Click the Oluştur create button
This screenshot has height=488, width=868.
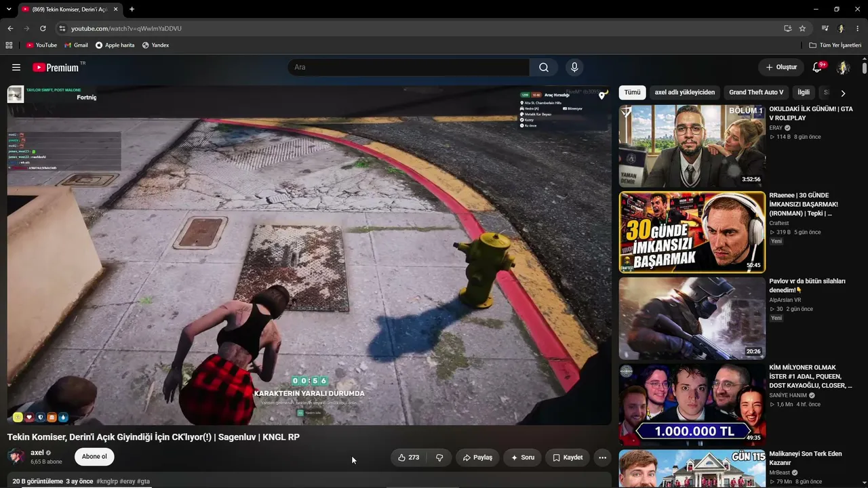coord(781,67)
